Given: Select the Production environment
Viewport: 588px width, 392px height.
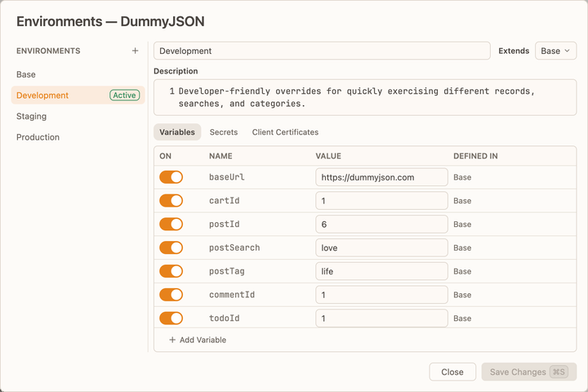Looking at the screenshot, I should [78, 137].
